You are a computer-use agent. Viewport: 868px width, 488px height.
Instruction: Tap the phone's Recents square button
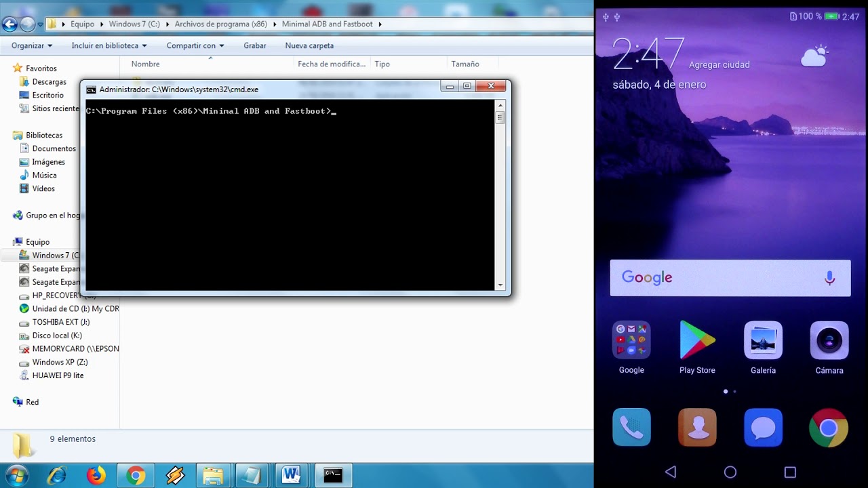coord(790,472)
